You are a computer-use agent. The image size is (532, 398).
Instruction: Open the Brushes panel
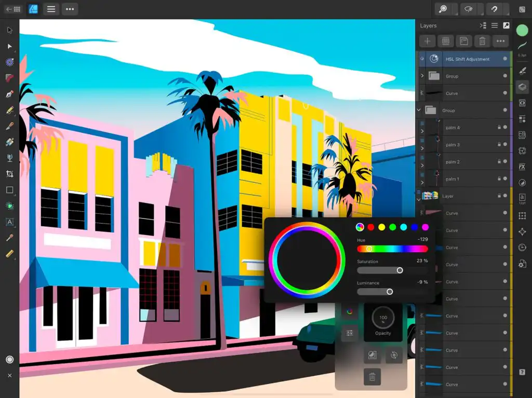[523, 70]
